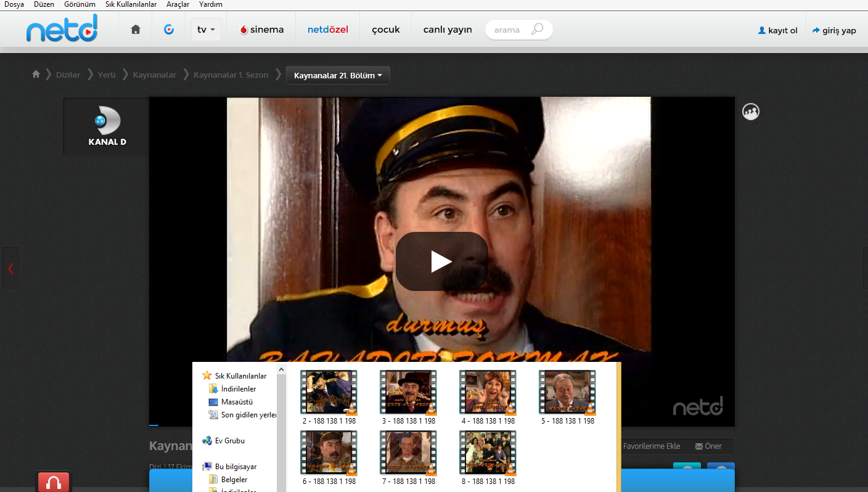Select video file 2 - 188 138 1 198
This screenshot has height=492, width=868.
[x=329, y=398]
